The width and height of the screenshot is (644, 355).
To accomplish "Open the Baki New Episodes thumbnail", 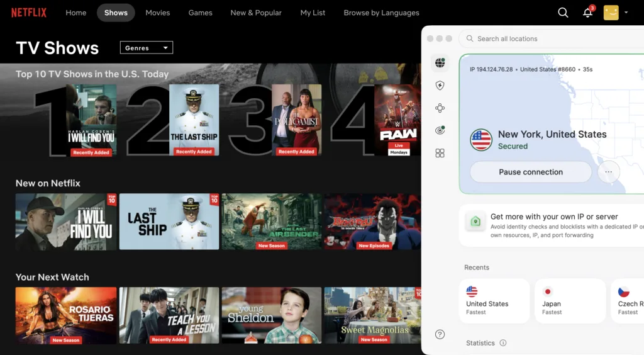I will [x=372, y=222].
